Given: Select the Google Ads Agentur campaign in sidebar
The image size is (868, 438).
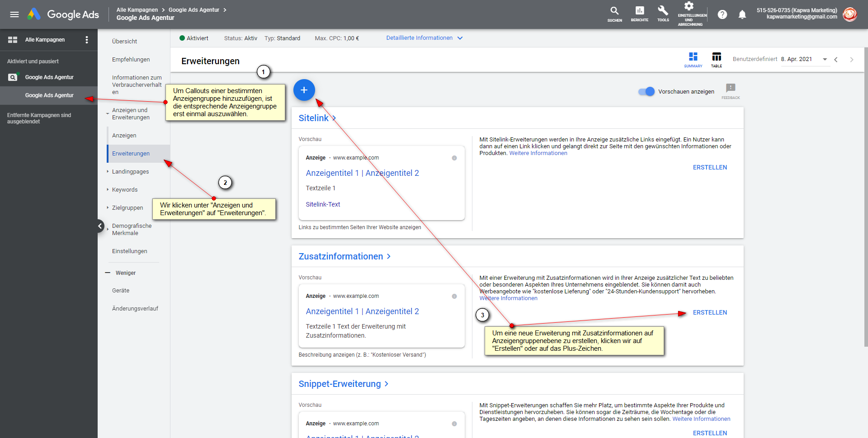Looking at the screenshot, I should 49,77.
